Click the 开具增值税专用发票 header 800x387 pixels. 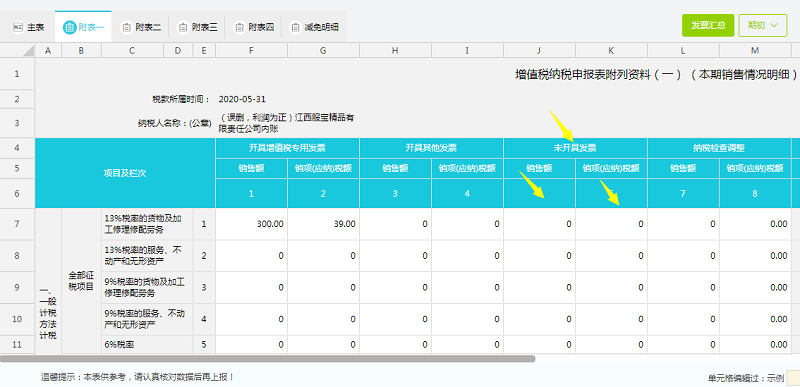[287, 148]
